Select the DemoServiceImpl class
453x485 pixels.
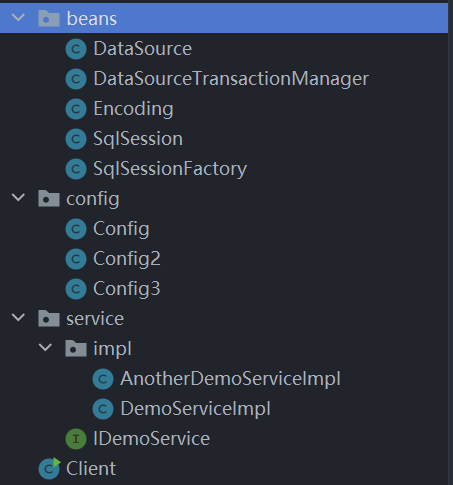click(195, 409)
